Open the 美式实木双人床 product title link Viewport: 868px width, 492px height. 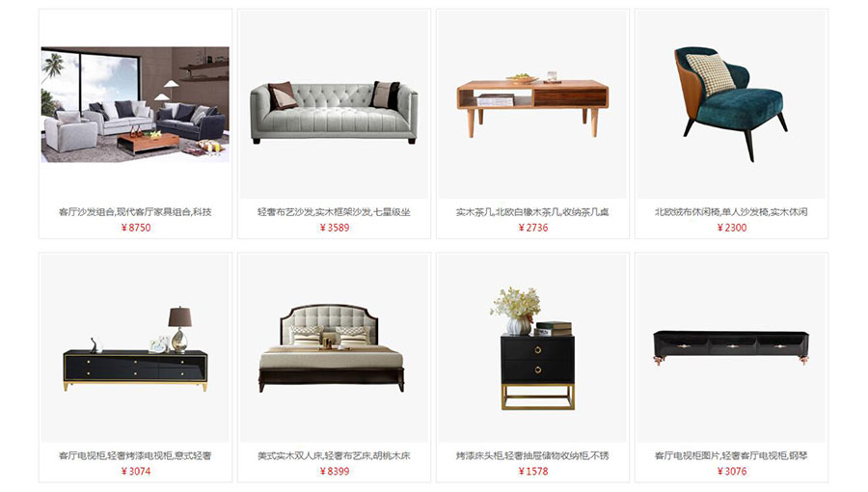tap(334, 456)
